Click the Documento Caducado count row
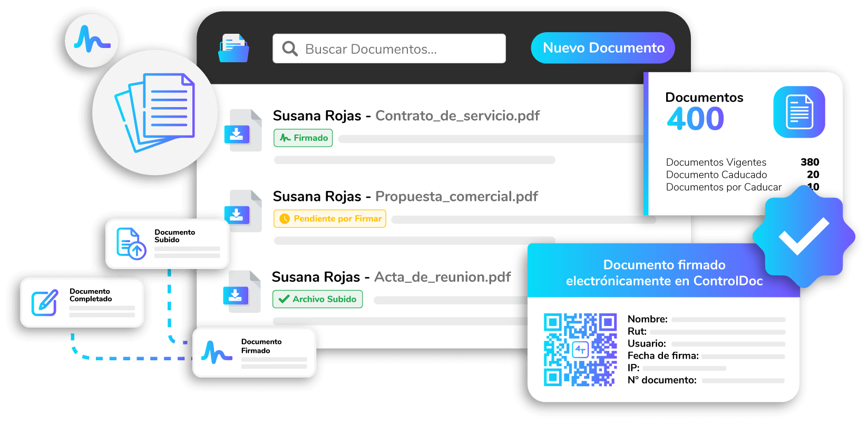The image size is (868, 422). (x=743, y=175)
